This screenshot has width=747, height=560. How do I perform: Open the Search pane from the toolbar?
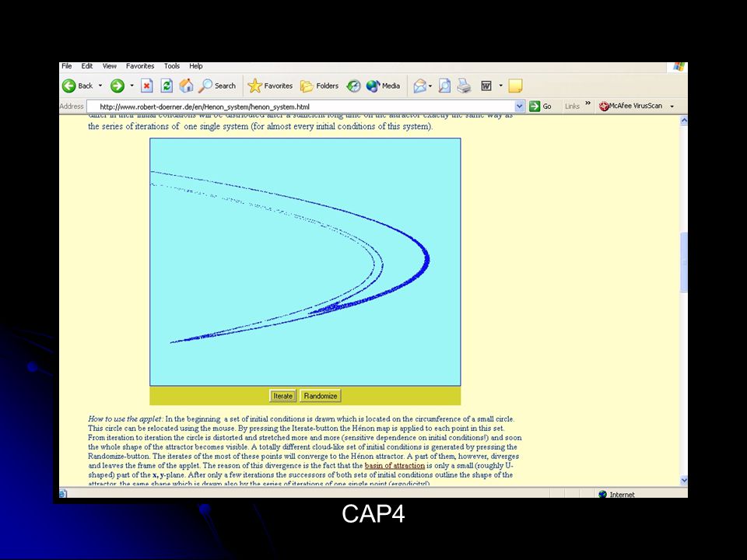(x=217, y=86)
